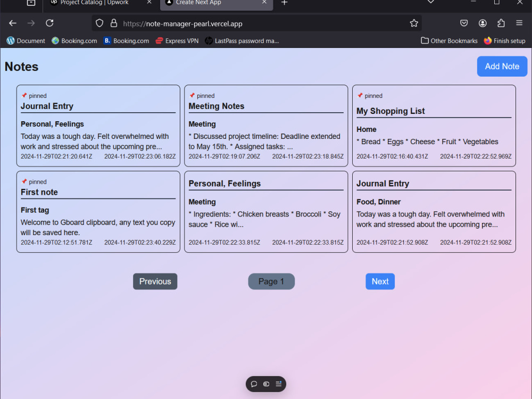Click the Chicken breasts ingredients text
This screenshot has width=532, height=399.
click(x=264, y=219)
